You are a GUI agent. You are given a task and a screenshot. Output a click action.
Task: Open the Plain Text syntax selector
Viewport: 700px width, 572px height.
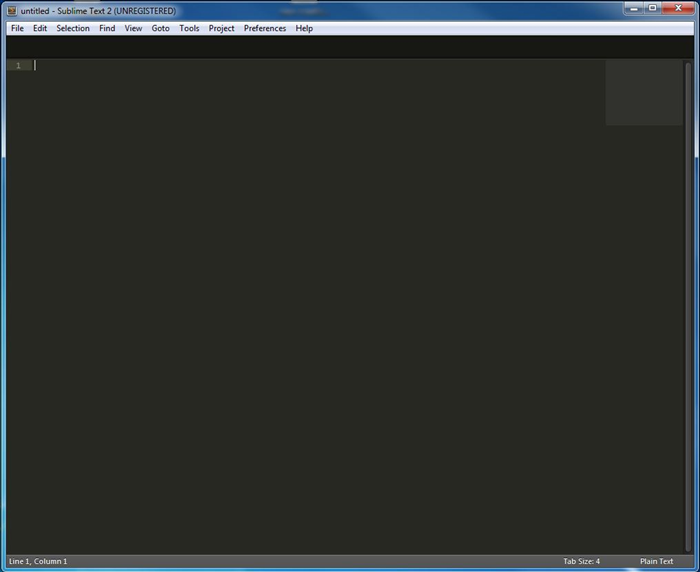(656, 561)
